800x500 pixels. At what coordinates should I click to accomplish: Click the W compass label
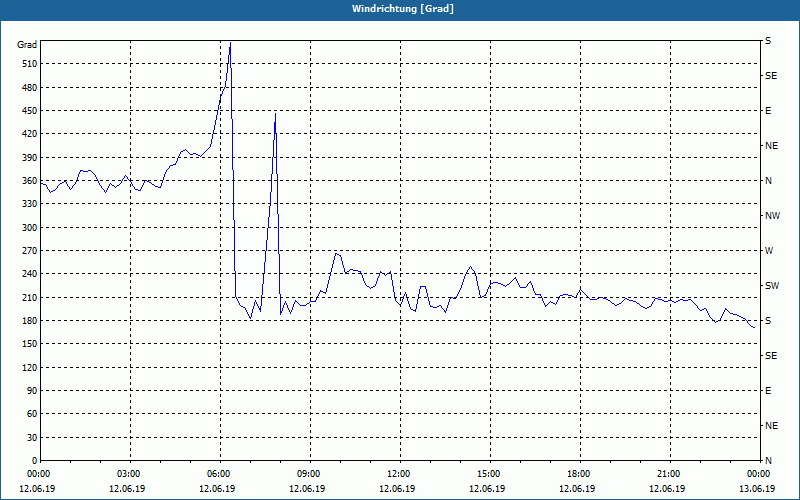[769, 251]
